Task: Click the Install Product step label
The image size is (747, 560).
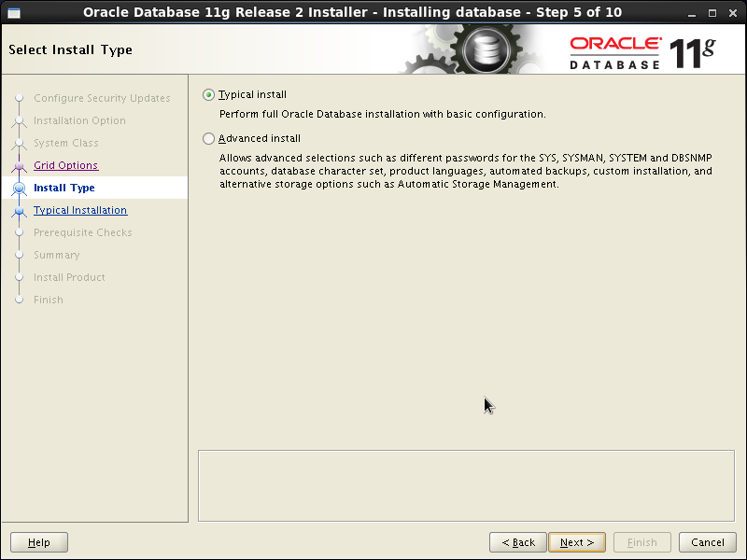Action: (69, 277)
